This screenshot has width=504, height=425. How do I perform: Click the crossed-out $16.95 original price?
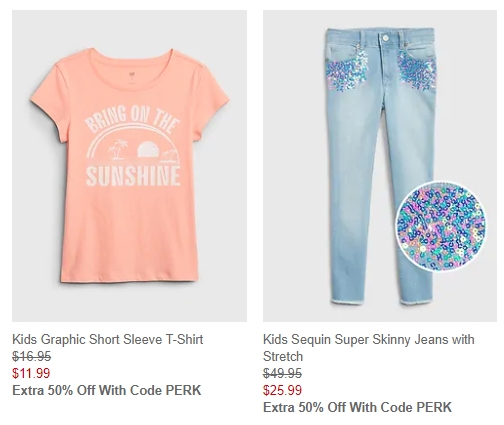pos(31,357)
